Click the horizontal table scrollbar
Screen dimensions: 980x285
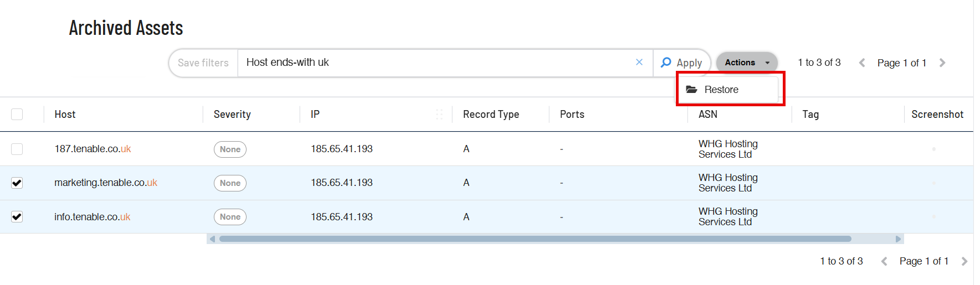[535, 239]
